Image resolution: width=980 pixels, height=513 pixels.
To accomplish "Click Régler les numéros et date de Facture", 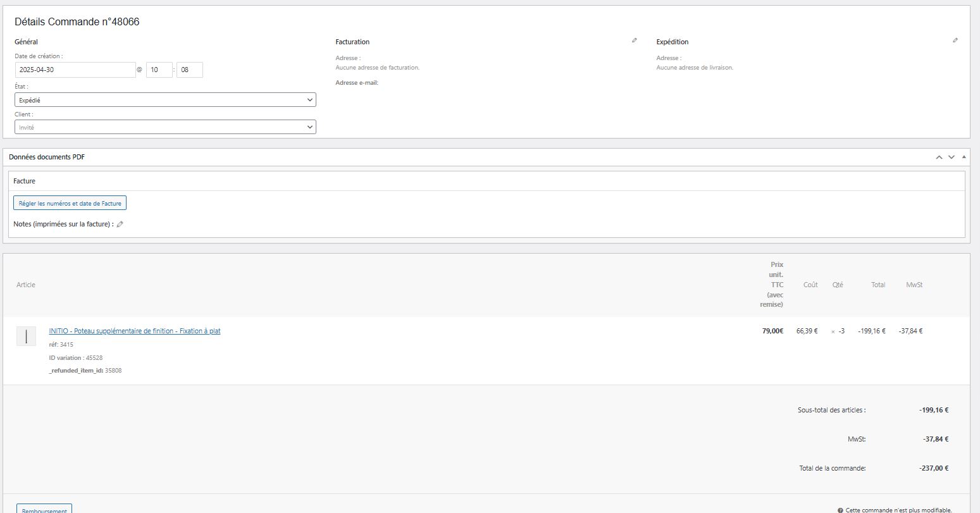I will tap(70, 204).
